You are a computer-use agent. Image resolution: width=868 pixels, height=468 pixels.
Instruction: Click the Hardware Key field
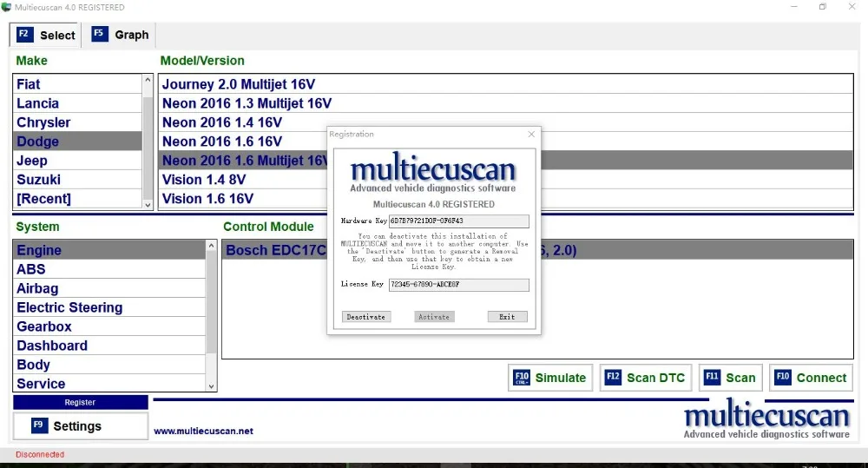[x=458, y=221]
